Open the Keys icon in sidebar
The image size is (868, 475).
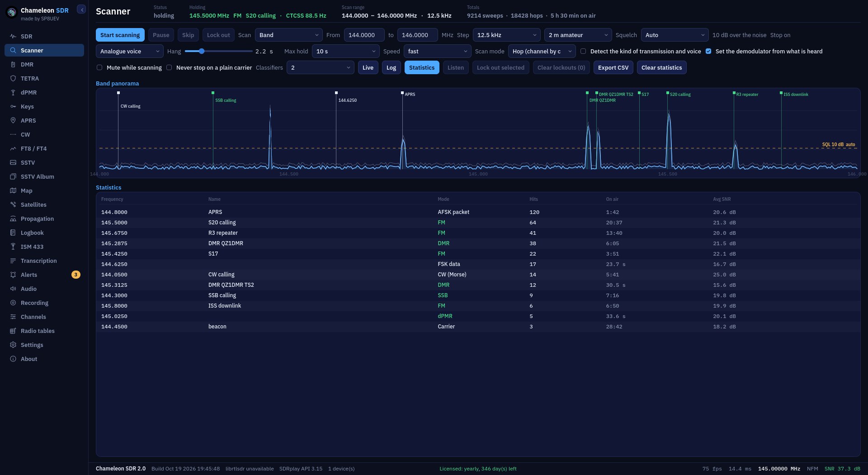13,106
